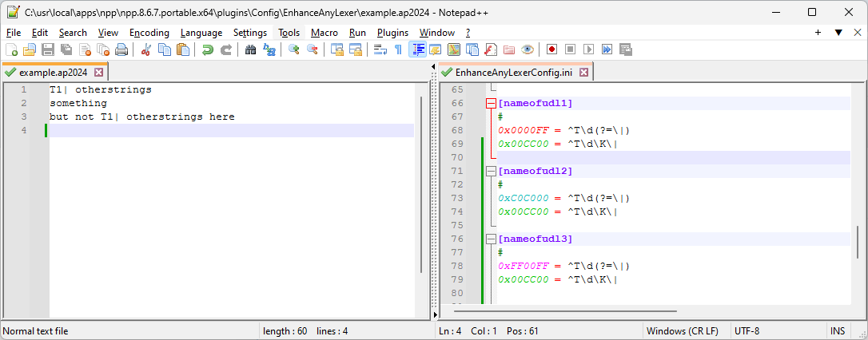This screenshot has height=340, width=868.
Task: Toggle the indent guide button
Action: pos(417,49)
